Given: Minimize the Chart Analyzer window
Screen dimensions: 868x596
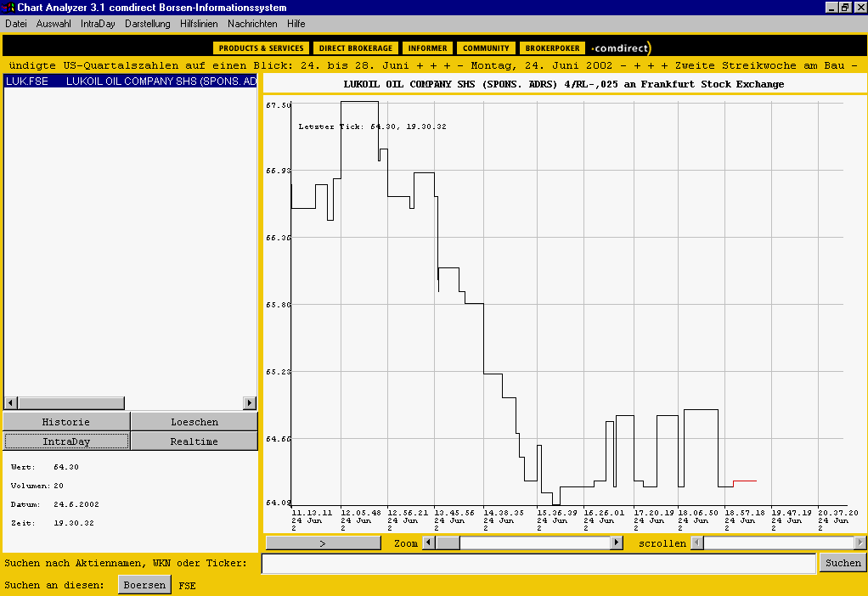Looking at the screenshot, I should (831, 7).
